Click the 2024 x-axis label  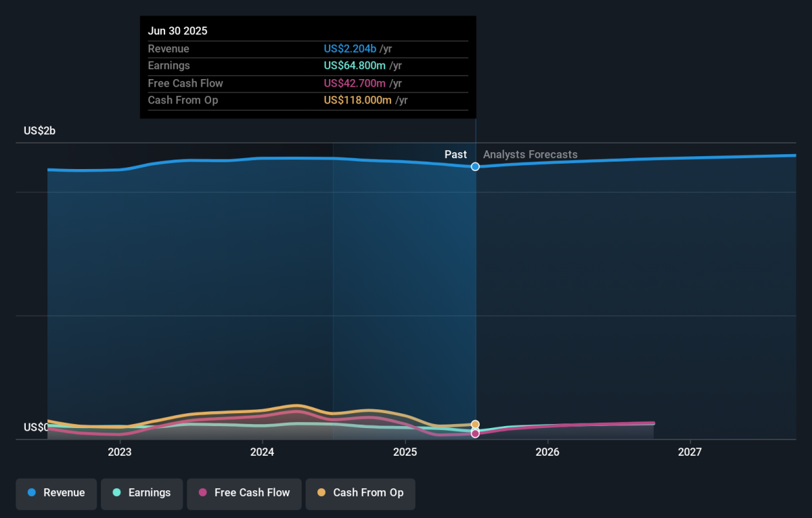[262, 452]
